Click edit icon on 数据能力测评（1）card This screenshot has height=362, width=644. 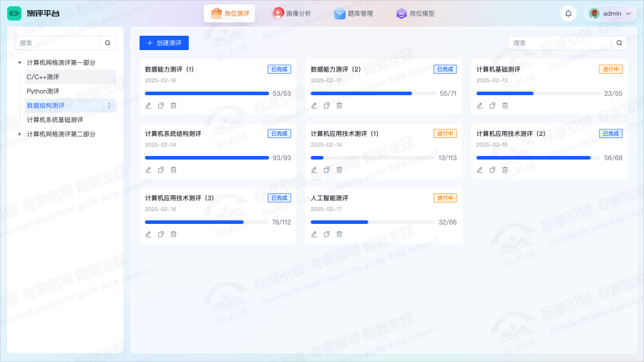tap(148, 105)
